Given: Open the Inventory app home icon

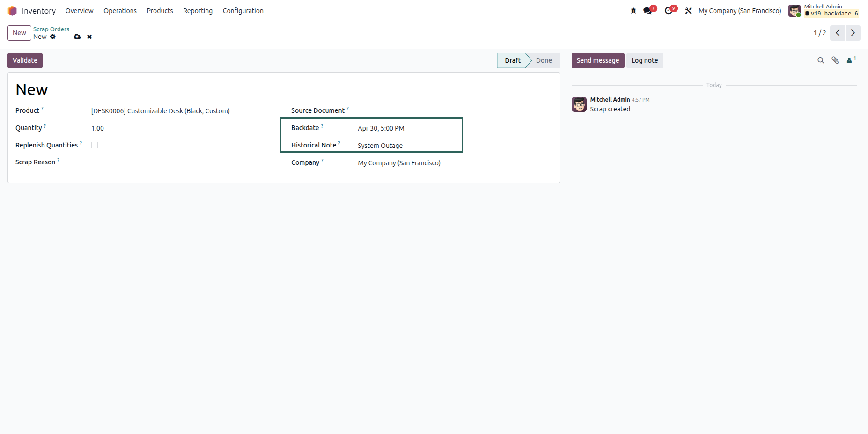Looking at the screenshot, I should tap(12, 11).
